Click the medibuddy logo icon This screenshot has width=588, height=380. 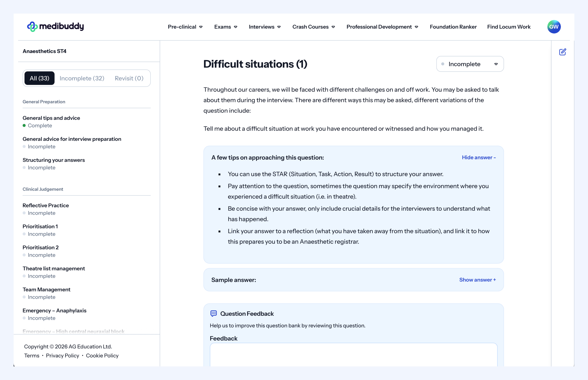point(32,26)
